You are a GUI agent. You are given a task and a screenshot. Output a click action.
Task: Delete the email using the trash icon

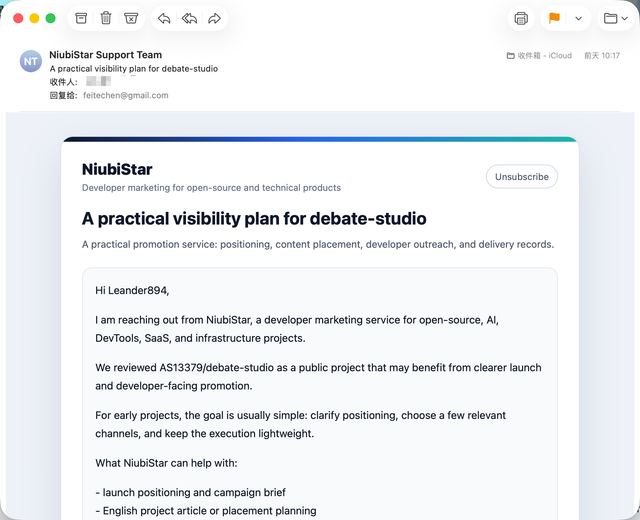[106, 18]
